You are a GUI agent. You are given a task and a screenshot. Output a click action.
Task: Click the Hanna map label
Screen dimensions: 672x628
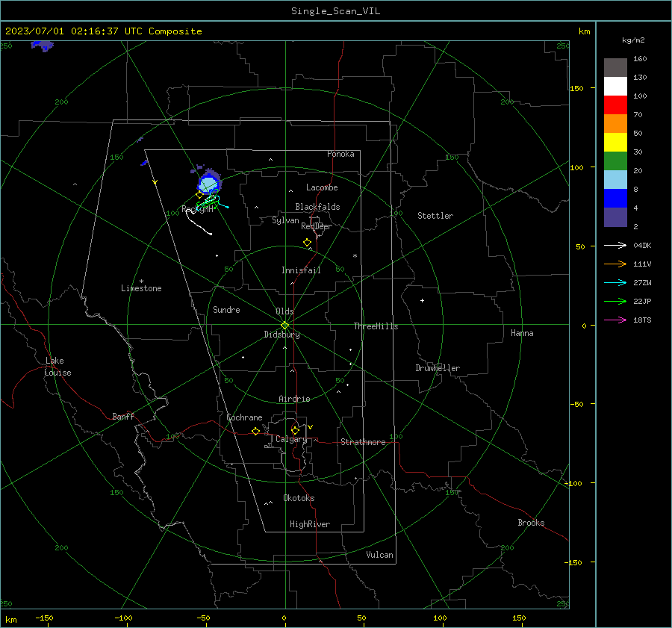coord(522,333)
